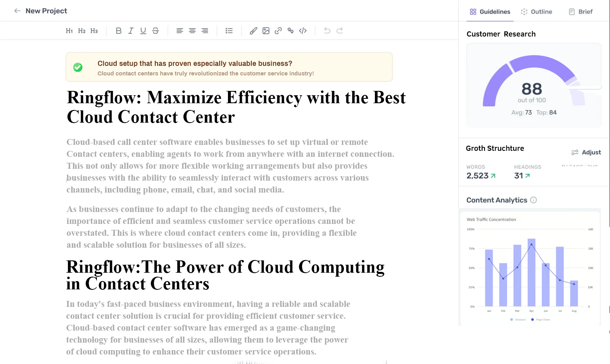Switch to the Outline tab

[537, 12]
